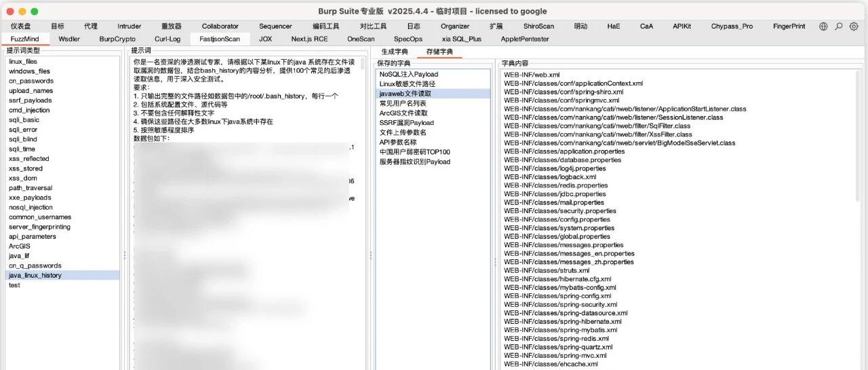This screenshot has height=370, width=868.
Task: Select server_fingerprinting prompt type
Action: pyautogui.click(x=62, y=227)
